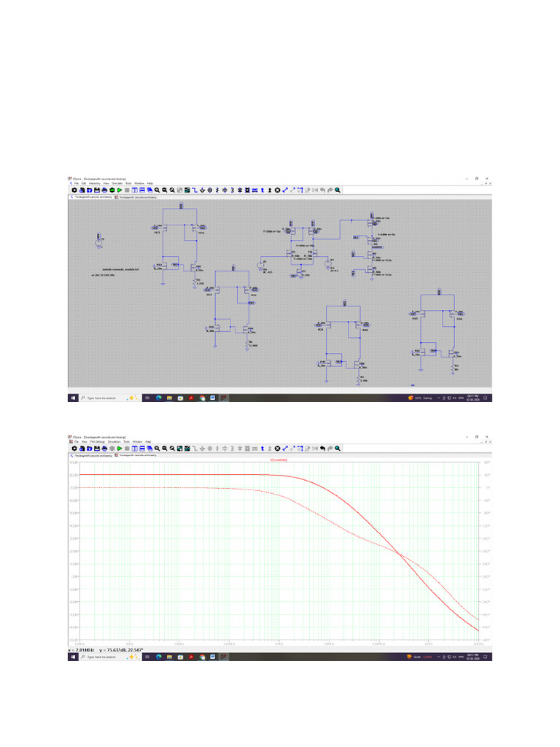Image resolution: width=560 pixels, height=747 pixels.
Task: Select Component chip tool in upper schematic toolbar
Action: click(247, 190)
